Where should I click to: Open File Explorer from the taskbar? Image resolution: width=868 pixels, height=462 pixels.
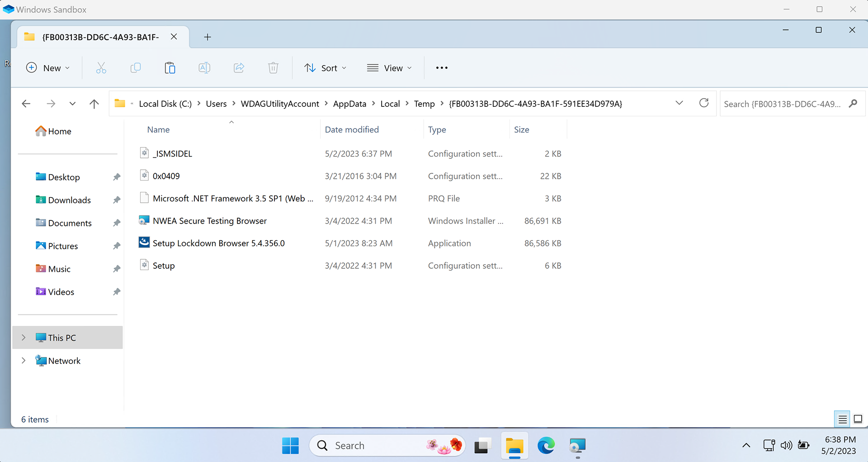coord(514,446)
